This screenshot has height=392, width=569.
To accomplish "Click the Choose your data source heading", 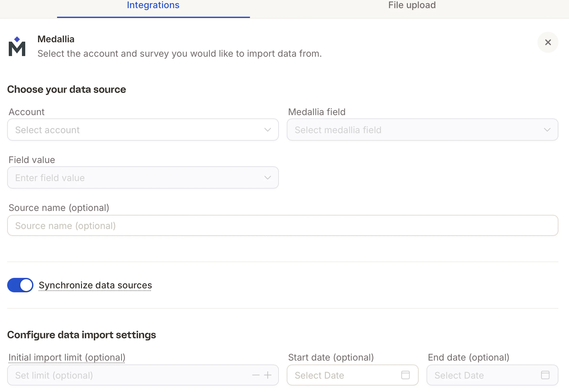I will coord(67,89).
